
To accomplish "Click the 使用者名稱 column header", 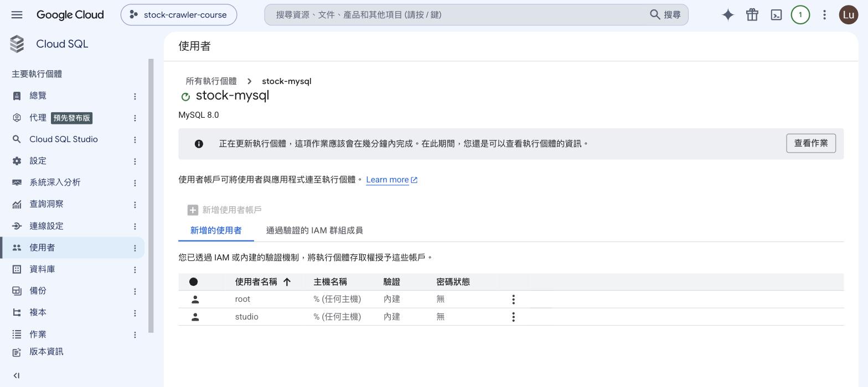I will coord(256,282).
